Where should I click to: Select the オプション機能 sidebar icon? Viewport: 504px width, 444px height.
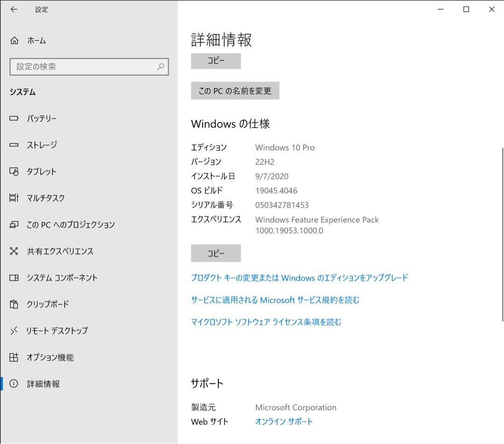point(13,358)
